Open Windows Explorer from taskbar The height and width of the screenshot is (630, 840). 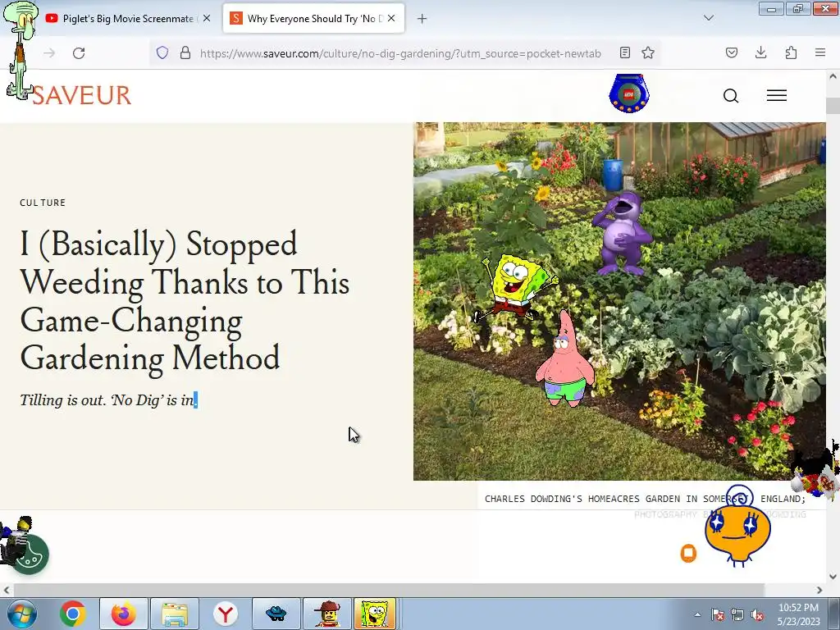point(175,614)
